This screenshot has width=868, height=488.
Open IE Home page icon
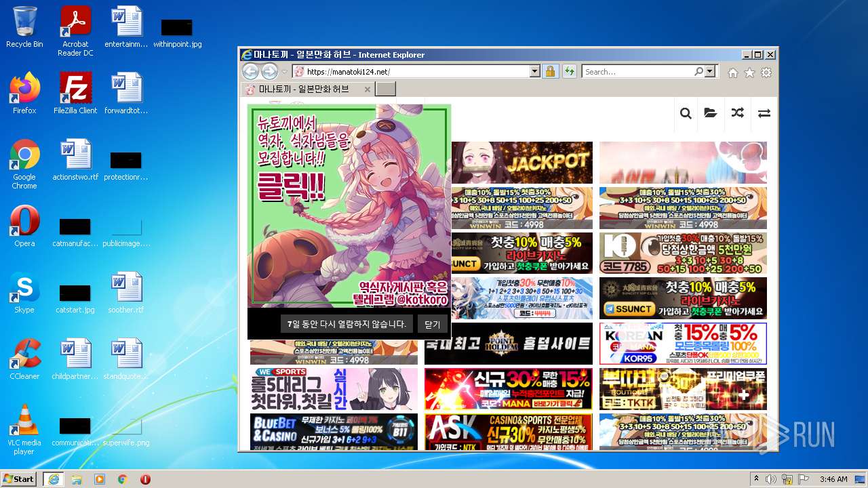[733, 73]
